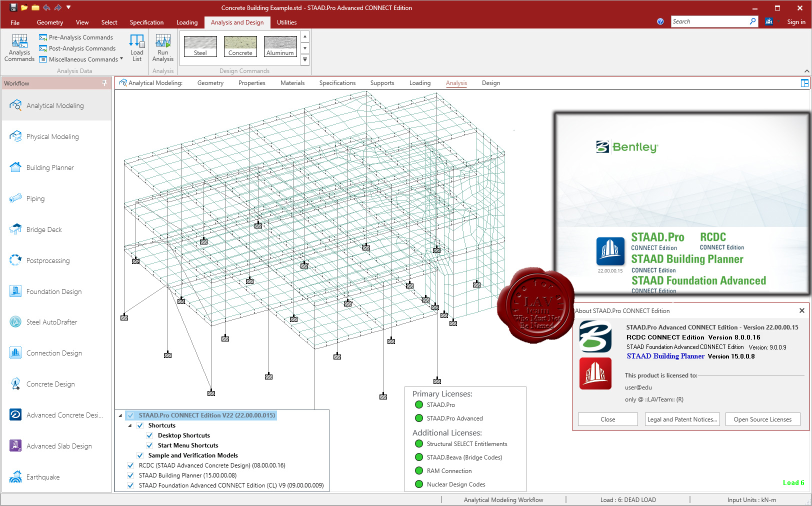Collapse the Shortcuts tree node
This screenshot has width=812, height=506.
click(130, 425)
